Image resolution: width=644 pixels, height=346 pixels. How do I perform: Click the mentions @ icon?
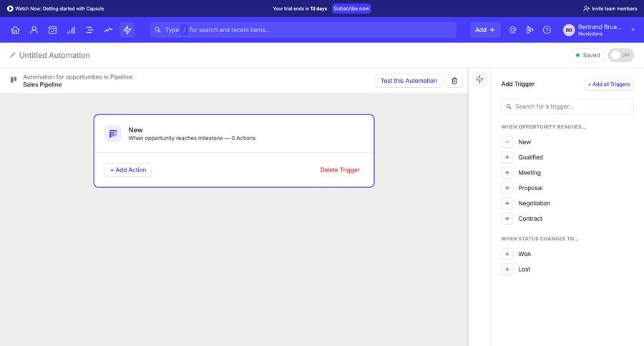[x=512, y=30]
